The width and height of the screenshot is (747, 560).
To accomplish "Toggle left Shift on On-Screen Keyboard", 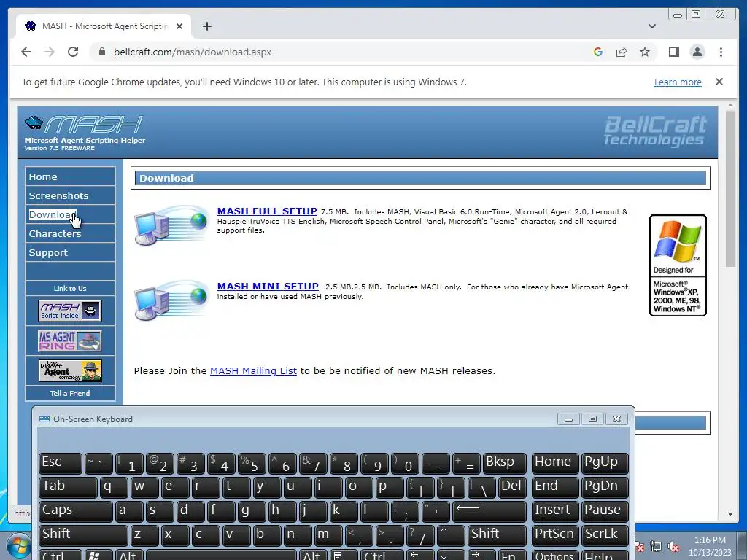I will tap(83, 535).
